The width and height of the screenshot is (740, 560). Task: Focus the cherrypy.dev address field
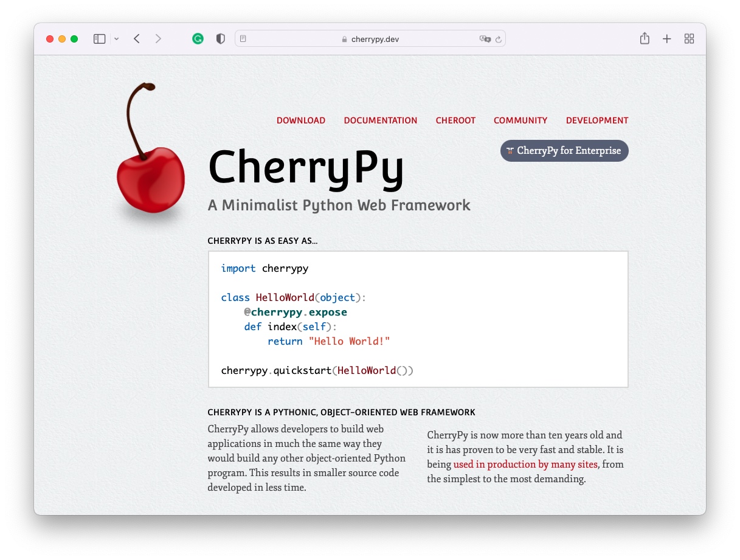point(370,39)
